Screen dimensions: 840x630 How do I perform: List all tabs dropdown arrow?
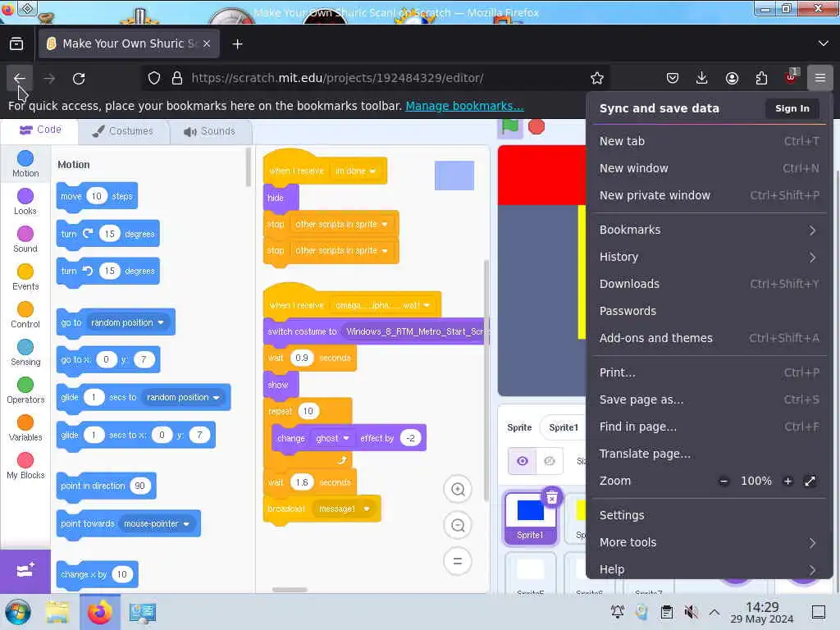point(823,43)
